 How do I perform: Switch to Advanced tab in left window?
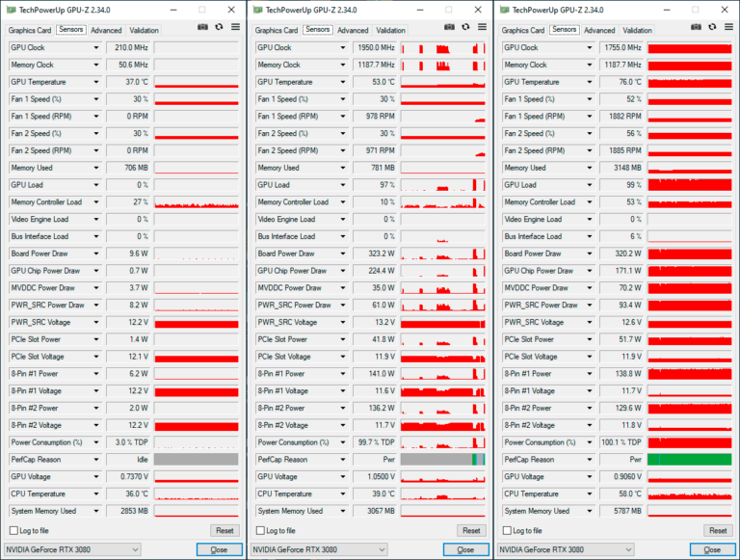pyautogui.click(x=106, y=31)
